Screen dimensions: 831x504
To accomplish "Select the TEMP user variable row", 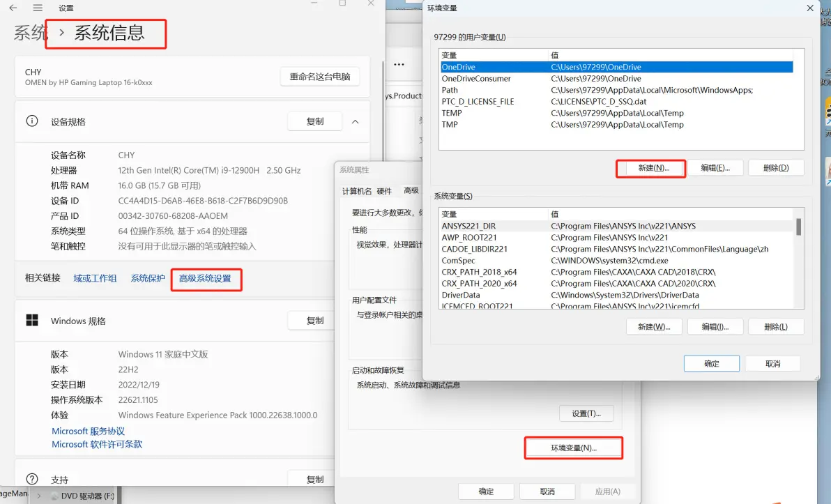I will coord(616,113).
